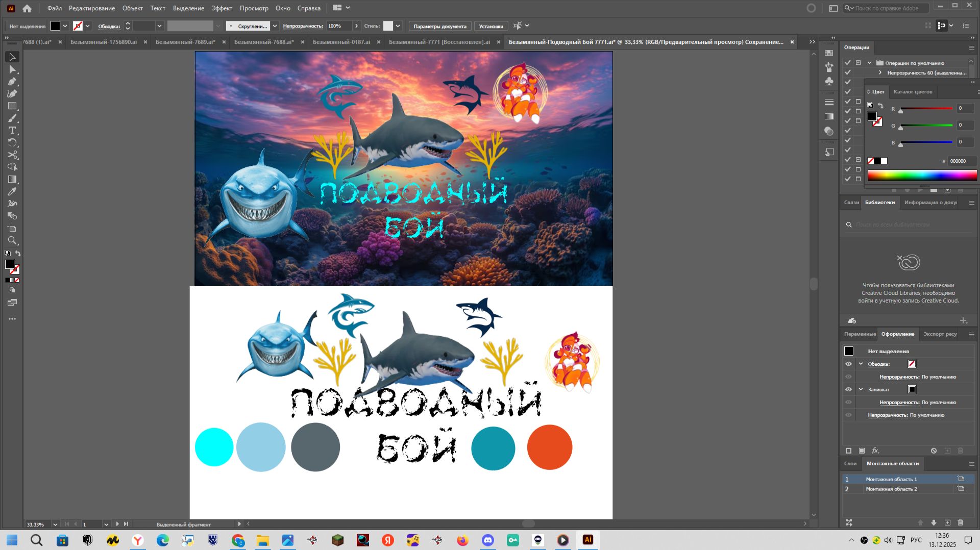Click the R channel slider
980x550 pixels.
pos(926,109)
